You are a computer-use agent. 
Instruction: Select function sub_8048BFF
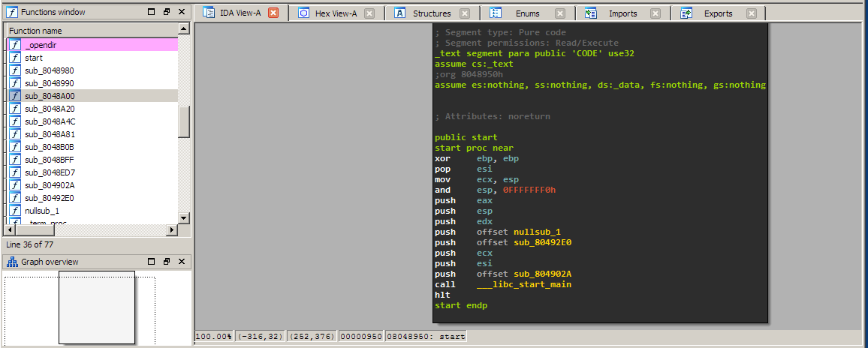pos(92,159)
